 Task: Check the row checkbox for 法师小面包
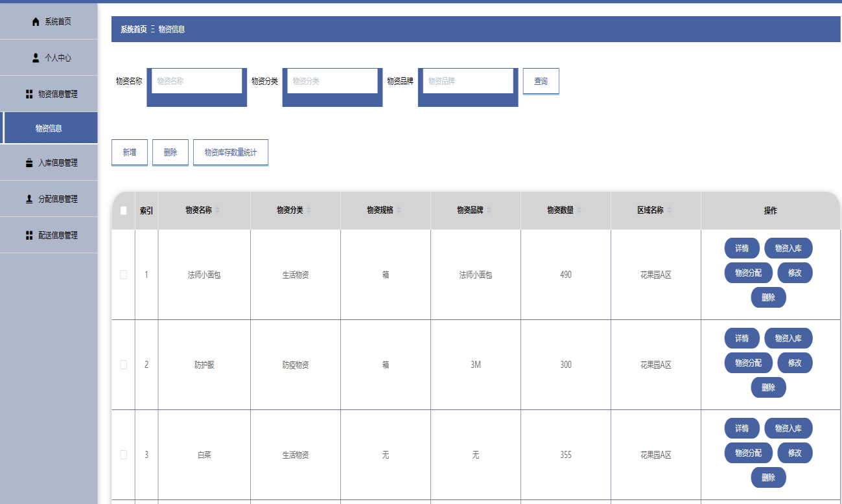(123, 275)
